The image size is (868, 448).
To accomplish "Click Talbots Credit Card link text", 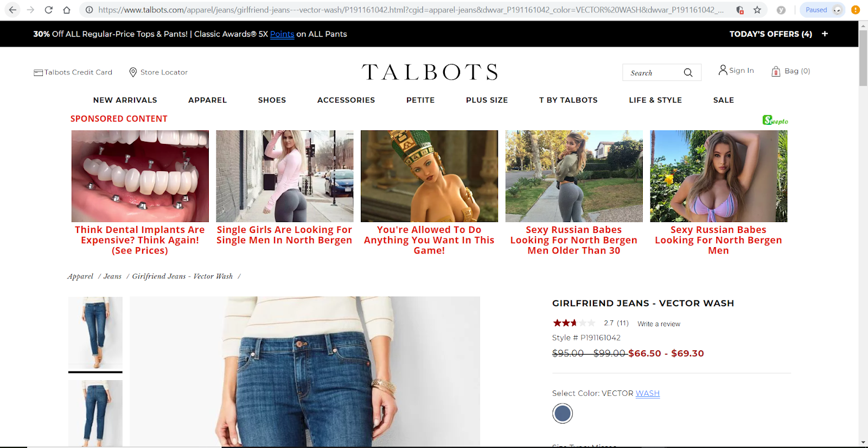I will 78,72.
